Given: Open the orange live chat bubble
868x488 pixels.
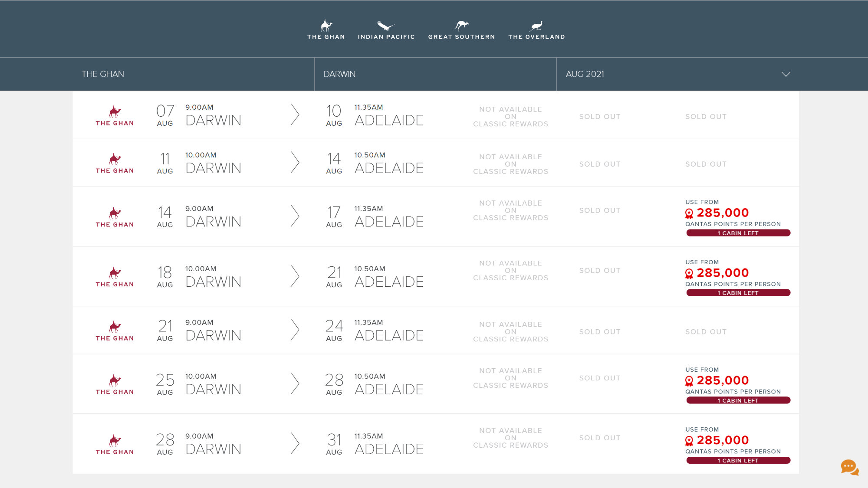Looking at the screenshot, I should point(849,468).
